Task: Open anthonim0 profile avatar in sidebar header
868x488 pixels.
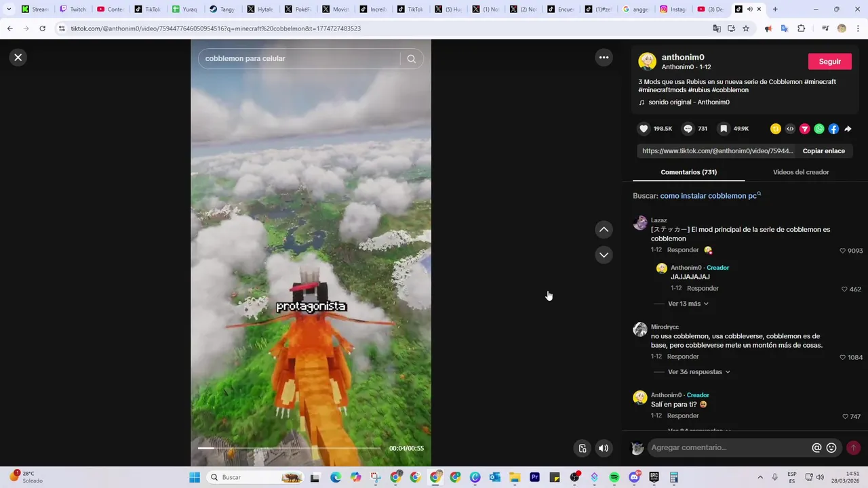Action: 647,62
